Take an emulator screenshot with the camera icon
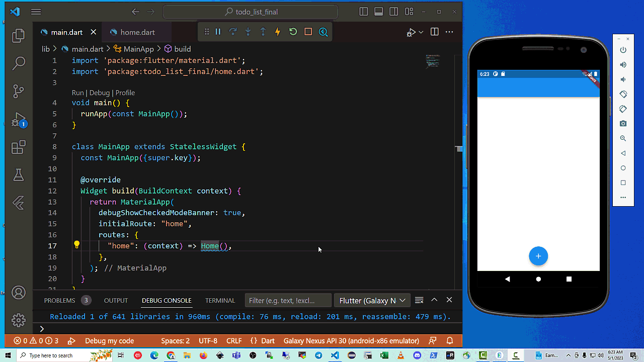The image size is (644, 362). click(623, 124)
